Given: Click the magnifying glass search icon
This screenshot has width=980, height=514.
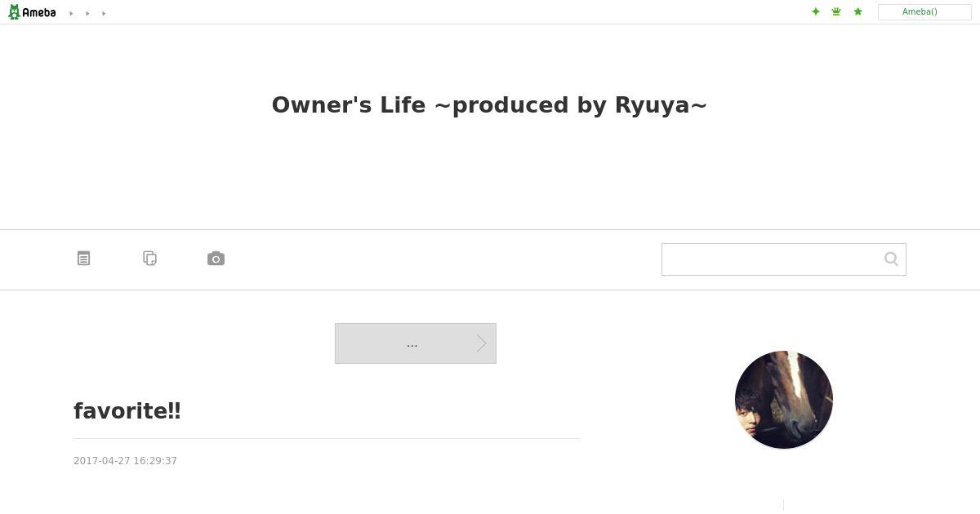Looking at the screenshot, I should tap(891, 259).
